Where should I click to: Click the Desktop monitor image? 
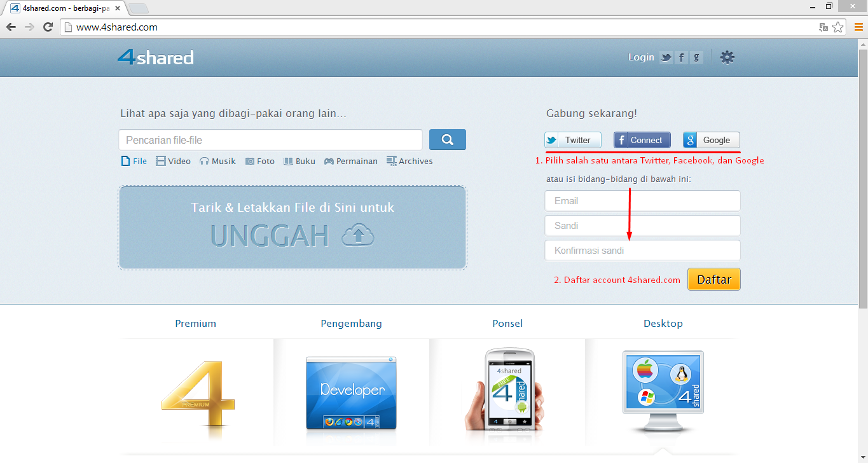click(x=663, y=392)
